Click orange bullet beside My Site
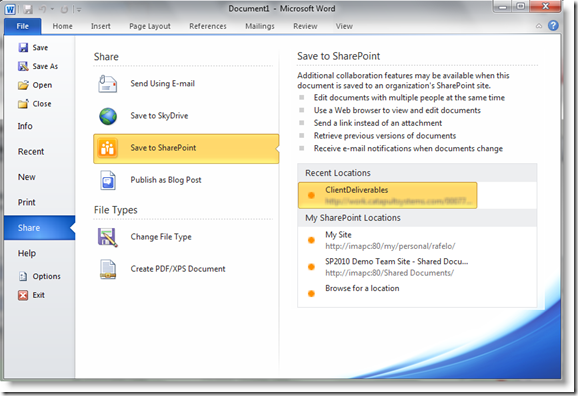The width and height of the screenshot is (578, 396). pyautogui.click(x=311, y=240)
